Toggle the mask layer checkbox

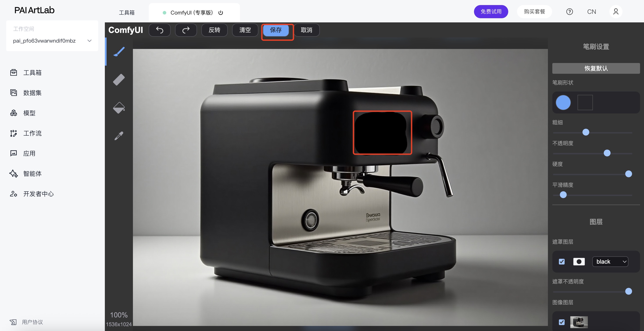click(x=562, y=262)
